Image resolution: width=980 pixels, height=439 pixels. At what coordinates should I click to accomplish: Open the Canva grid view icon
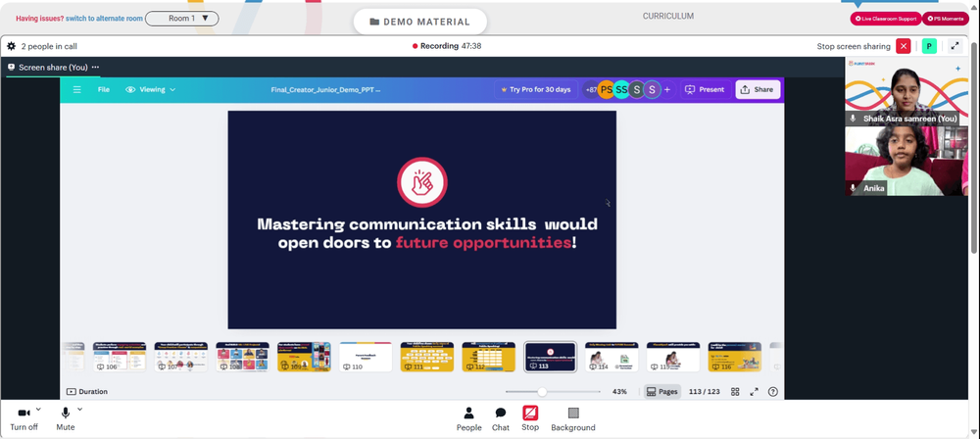click(x=735, y=391)
